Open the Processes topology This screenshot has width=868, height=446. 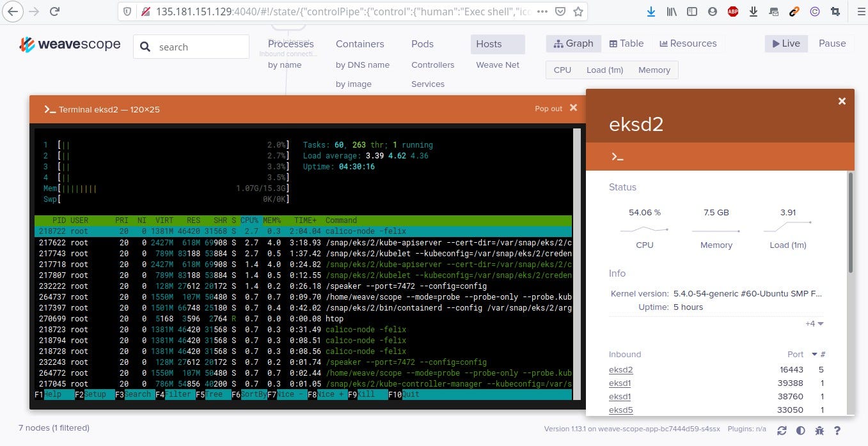(290, 44)
